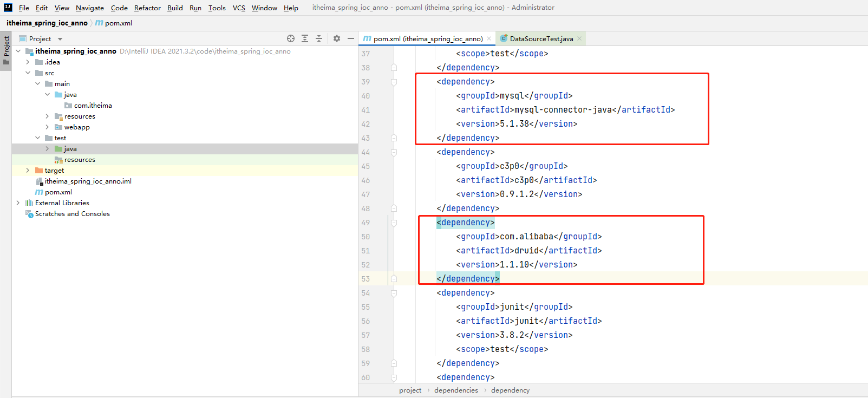Place cursor on com.alibaba groupId text
Image resolution: width=868 pixels, height=398 pixels.
(x=526, y=237)
